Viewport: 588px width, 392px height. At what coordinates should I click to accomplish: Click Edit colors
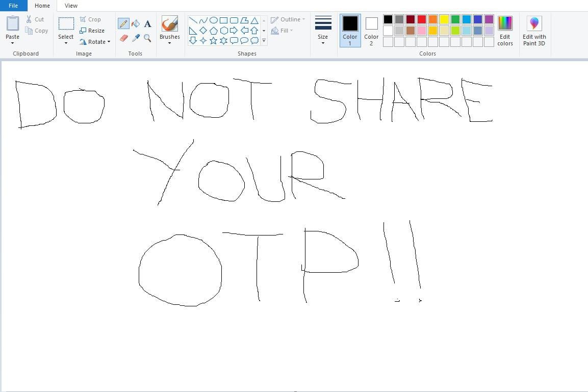pyautogui.click(x=505, y=30)
